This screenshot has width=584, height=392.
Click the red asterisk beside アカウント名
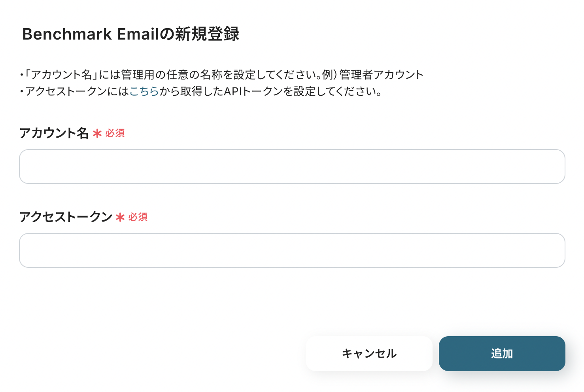pos(97,134)
